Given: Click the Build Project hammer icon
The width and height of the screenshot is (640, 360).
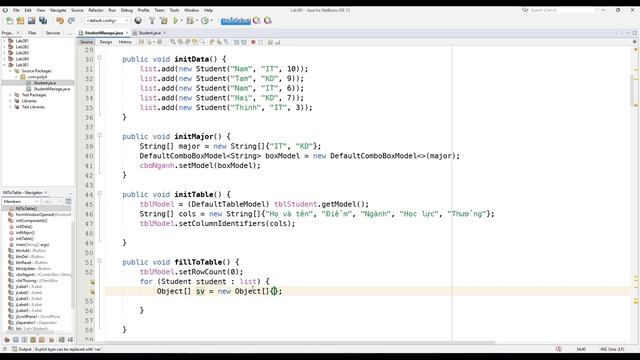Looking at the screenshot, I should coord(152,20).
